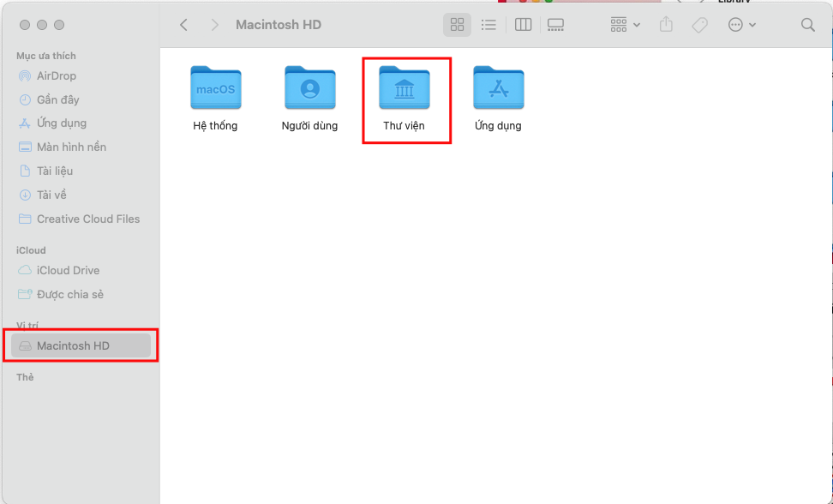Click the Người dùng folder label

pos(309,126)
